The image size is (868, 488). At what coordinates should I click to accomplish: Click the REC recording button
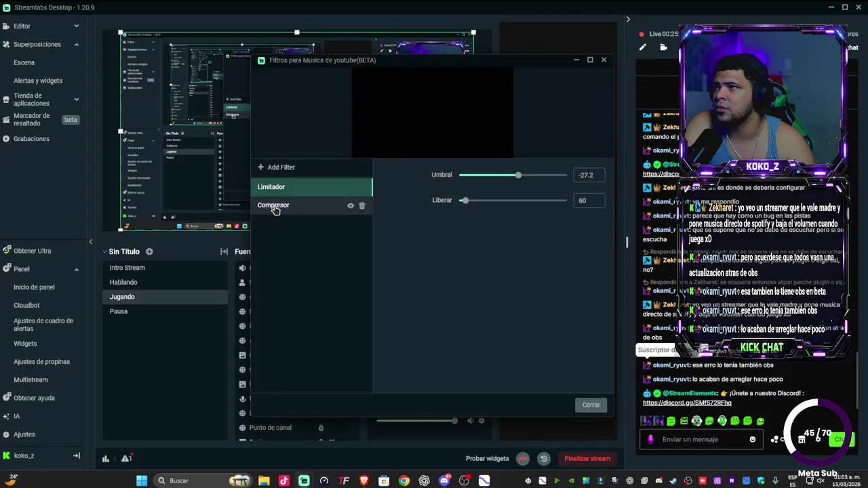tap(523, 459)
